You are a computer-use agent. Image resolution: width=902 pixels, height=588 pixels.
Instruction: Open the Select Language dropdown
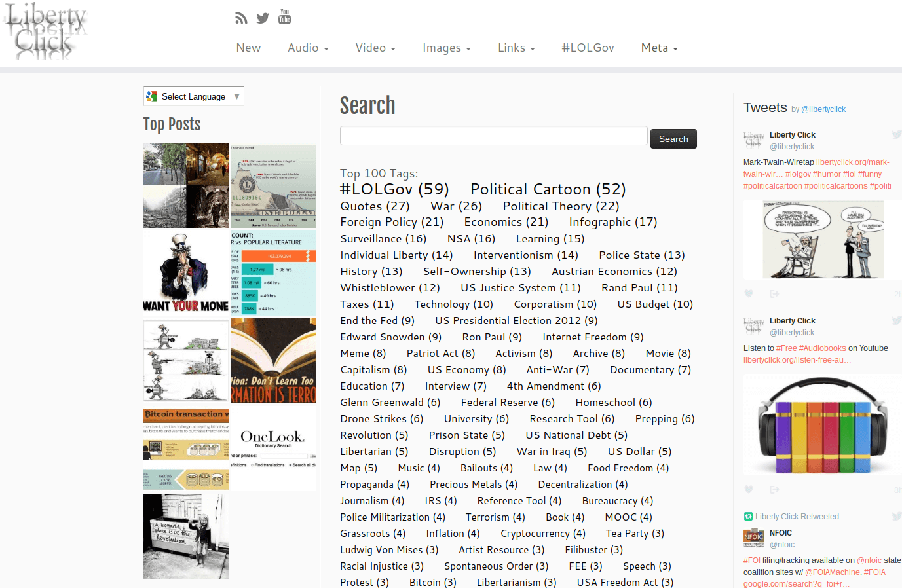click(x=194, y=96)
